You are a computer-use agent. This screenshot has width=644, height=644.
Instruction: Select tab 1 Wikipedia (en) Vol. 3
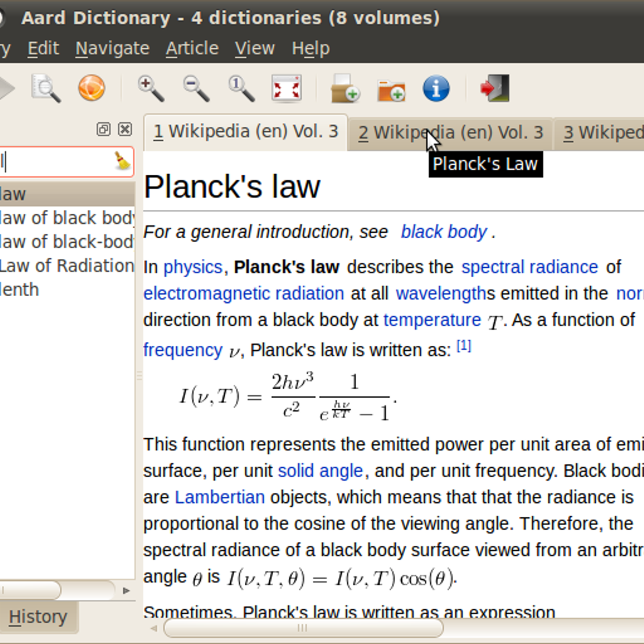click(x=246, y=132)
